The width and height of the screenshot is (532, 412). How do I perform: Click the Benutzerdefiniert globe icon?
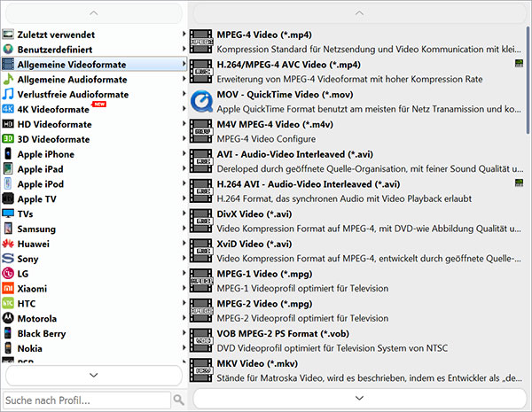[x=8, y=49]
